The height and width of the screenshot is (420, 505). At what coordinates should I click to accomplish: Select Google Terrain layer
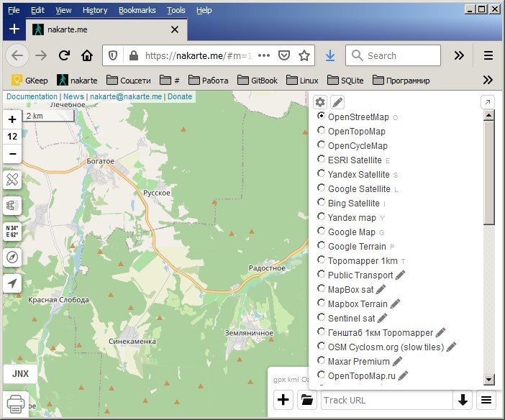pos(357,247)
